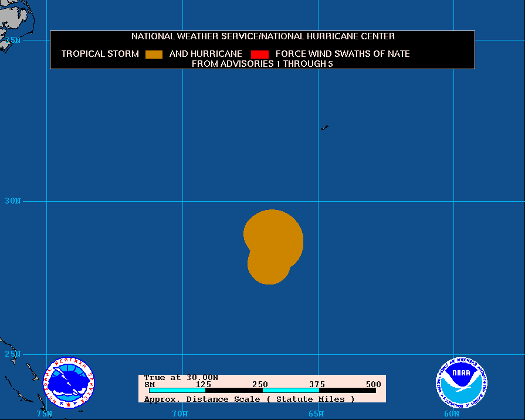The width and height of the screenshot is (525, 420).
Task: Click 'True at 30.00N' scale text
Action: point(181,378)
